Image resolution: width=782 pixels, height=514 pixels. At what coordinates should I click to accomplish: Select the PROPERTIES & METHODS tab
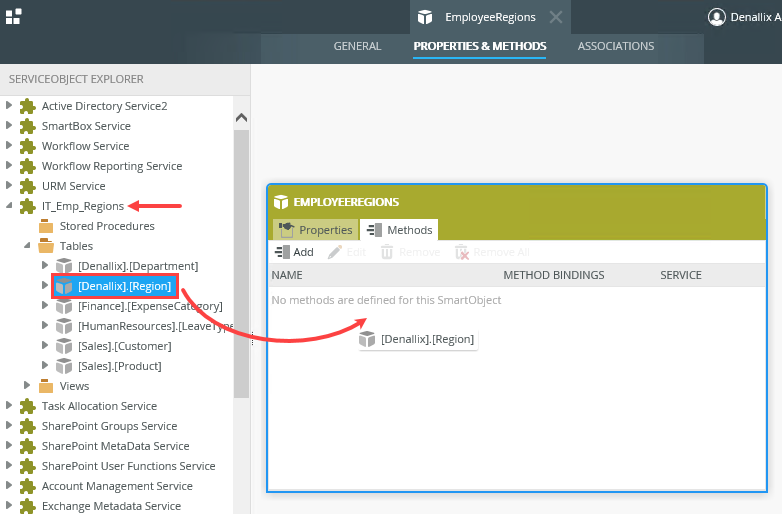coord(480,46)
